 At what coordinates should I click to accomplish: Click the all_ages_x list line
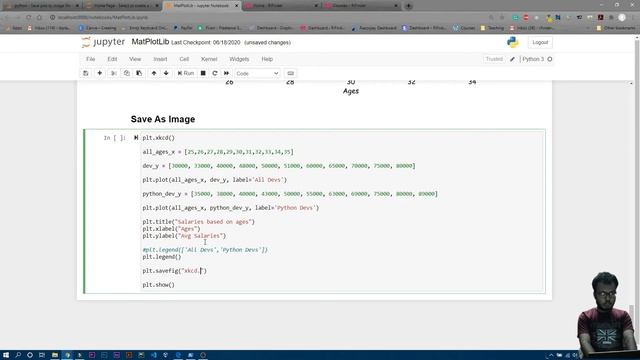[x=218, y=152]
